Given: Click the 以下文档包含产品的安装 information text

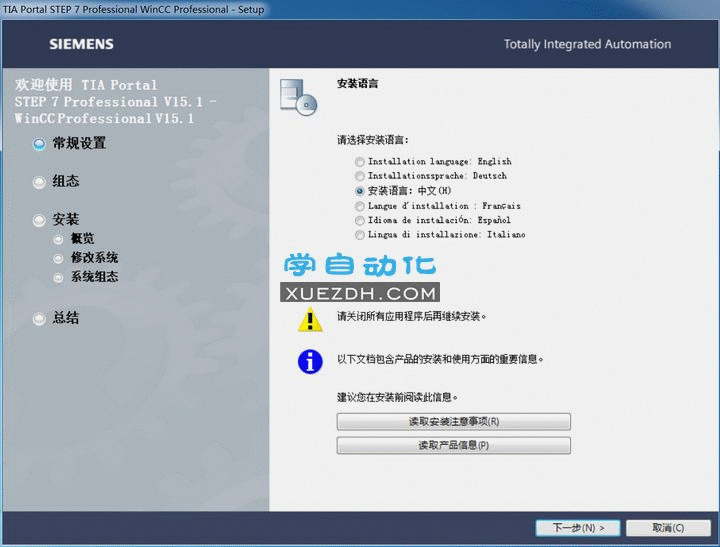Looking at the screenshot, I should [x=440, y=359].
